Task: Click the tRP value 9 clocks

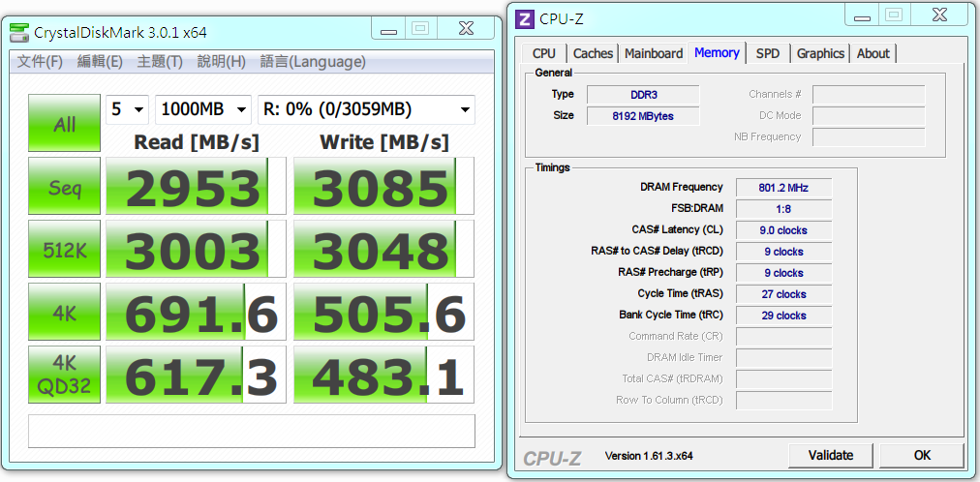Action: [783, 273]
